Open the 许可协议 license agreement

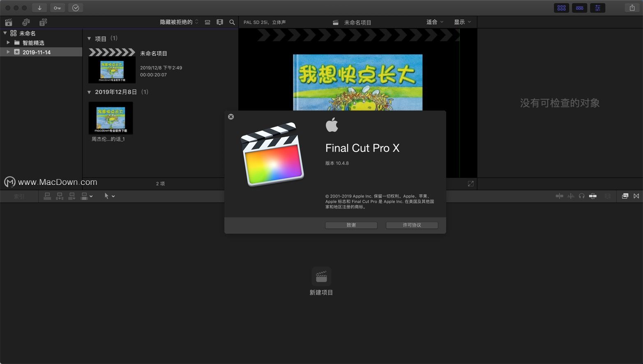pyautogui.click(x=411, y=225)
